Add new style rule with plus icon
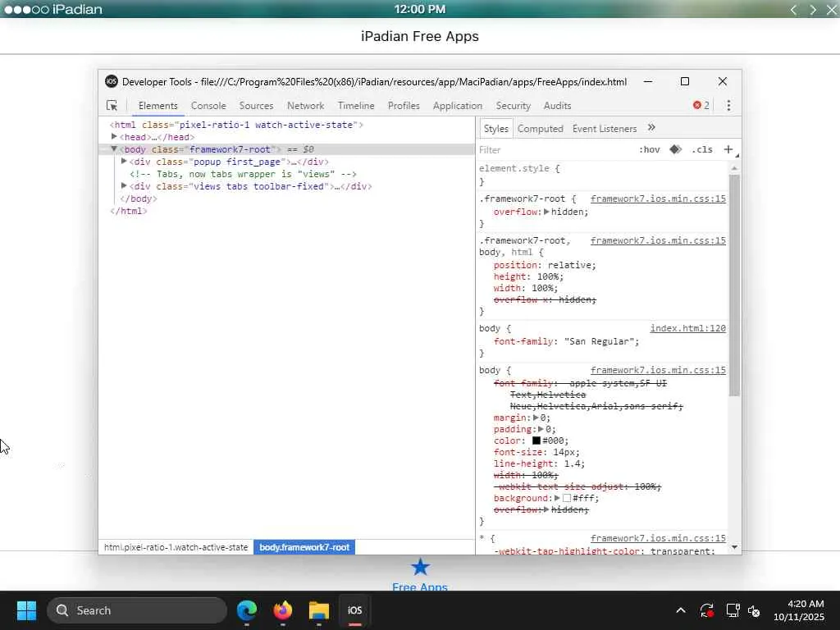This screenshot has width=840, height=630. pyautogui.click(x=728, y=149)
